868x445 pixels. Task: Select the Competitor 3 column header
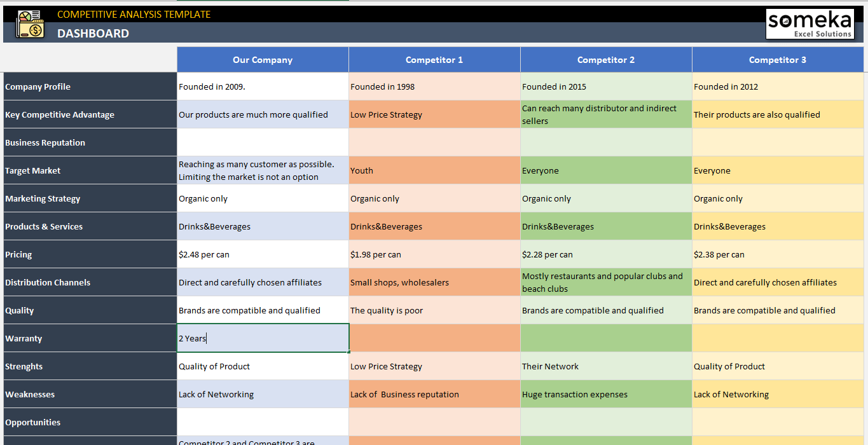pyautogui.click(x=778, y=59)
